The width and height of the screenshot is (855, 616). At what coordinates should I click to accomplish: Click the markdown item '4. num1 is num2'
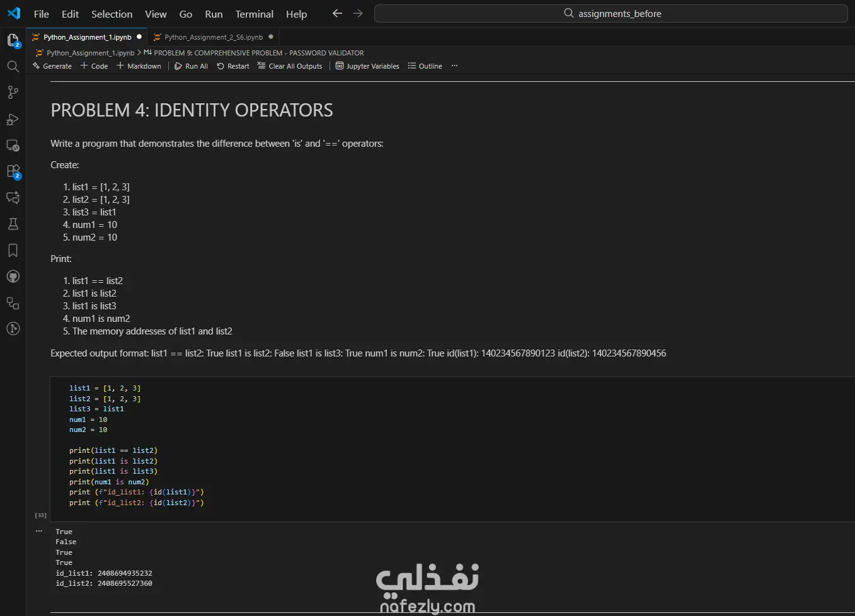tap(96, 319)
